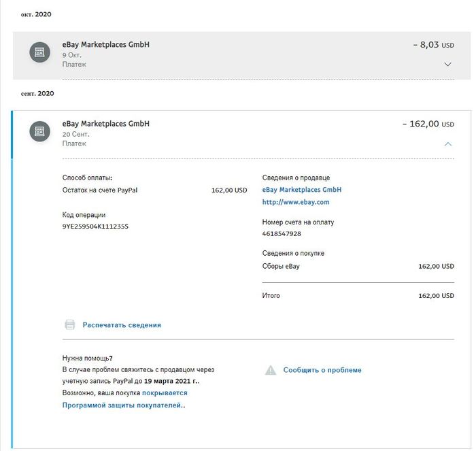The image size is (476, 451).
Task: Click the Распечатать сведения link
Action: pos(122,325)
